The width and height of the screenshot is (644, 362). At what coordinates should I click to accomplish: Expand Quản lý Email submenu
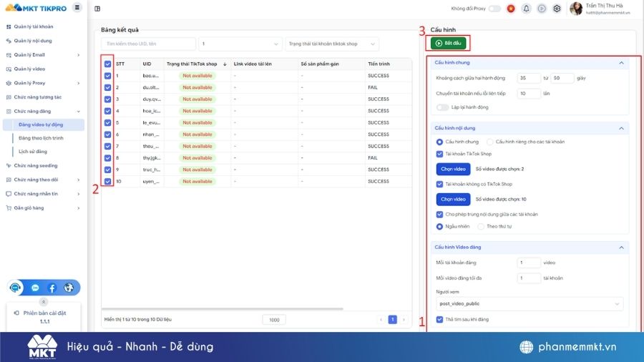click(79, 55)
